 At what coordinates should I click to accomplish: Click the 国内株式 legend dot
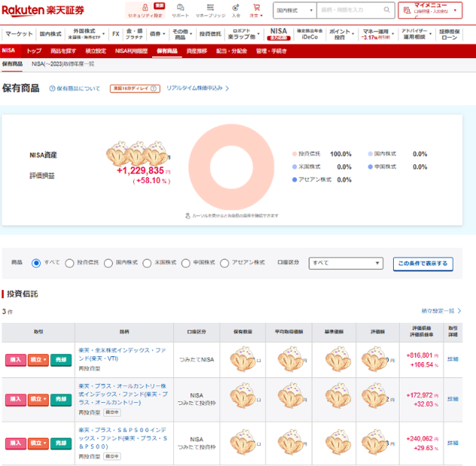click(370, 154)
